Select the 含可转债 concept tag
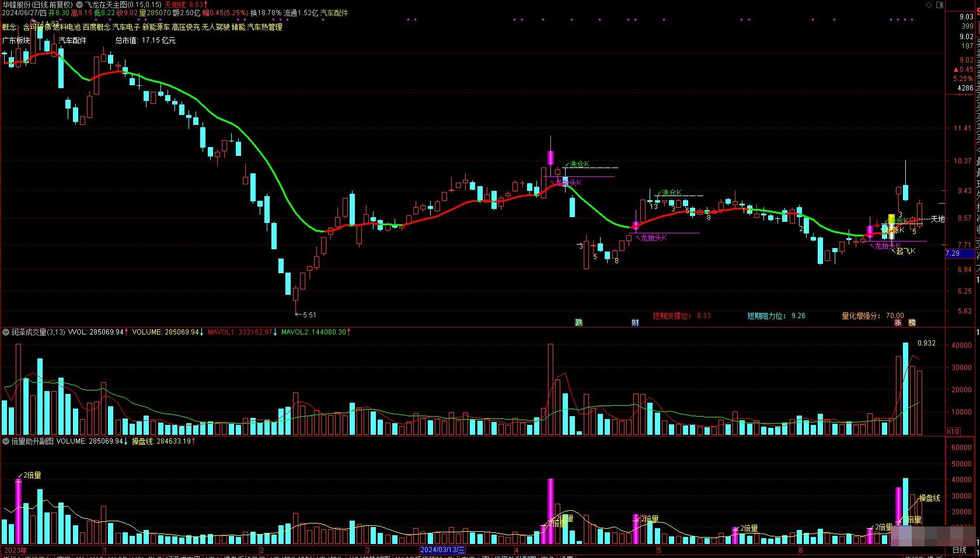 coord(37,27)
